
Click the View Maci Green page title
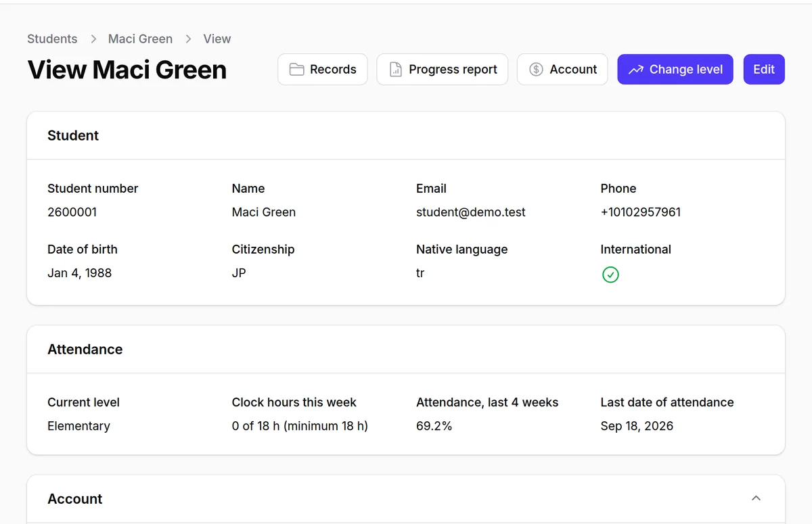click(x=127, y=70)
